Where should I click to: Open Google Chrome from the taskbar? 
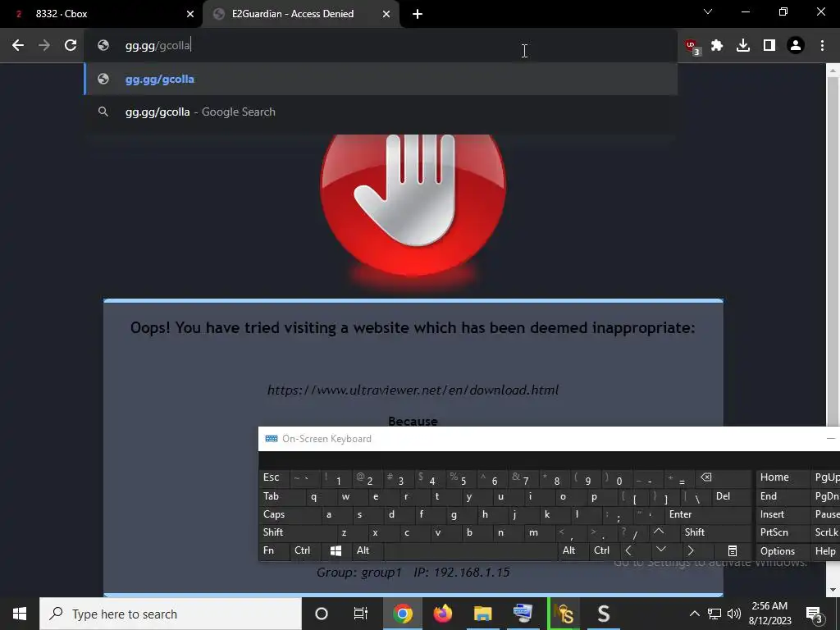[x=402, y=614]
